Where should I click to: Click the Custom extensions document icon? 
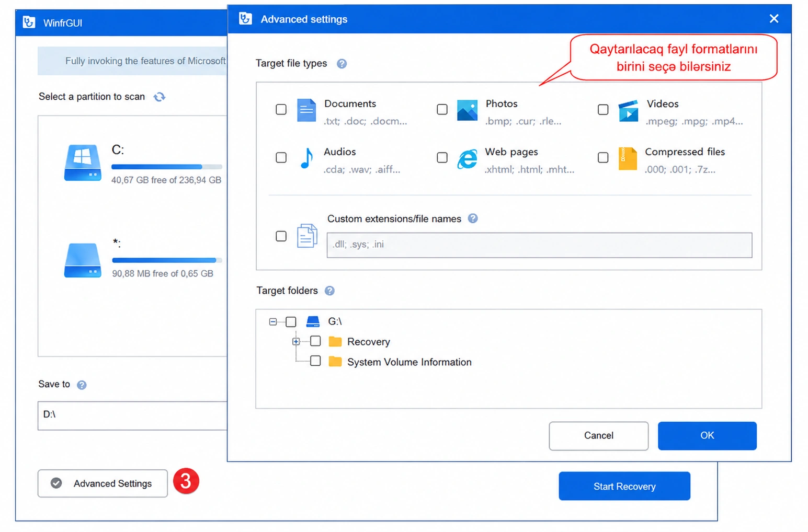(307, 236)
